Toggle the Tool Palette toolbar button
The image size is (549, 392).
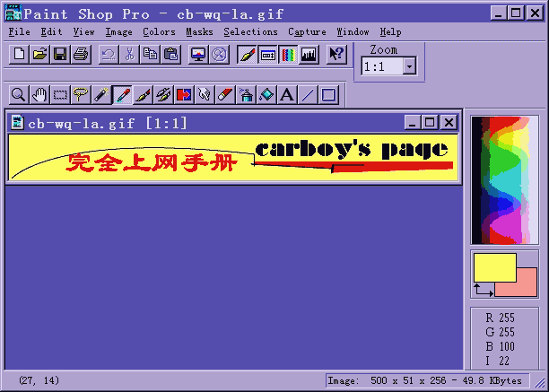pyautogui.click(x=247, y=54)
